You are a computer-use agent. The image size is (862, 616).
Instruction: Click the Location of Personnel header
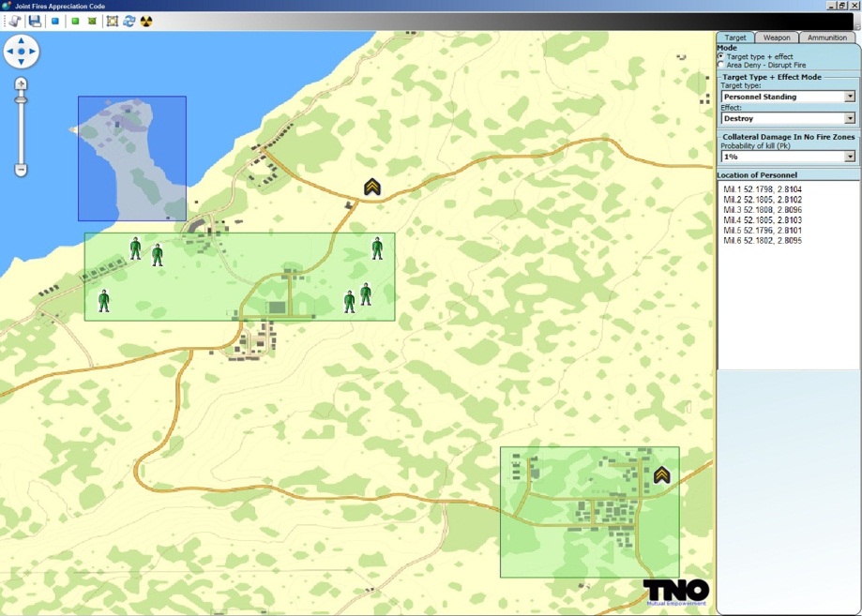pyautogui.click(x=757, y=174)
